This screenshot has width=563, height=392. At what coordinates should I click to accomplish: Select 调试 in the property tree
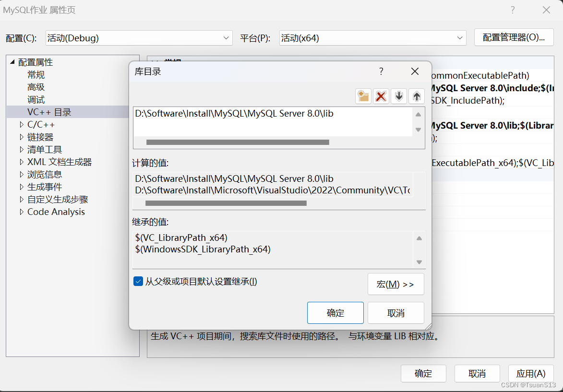click(x=36, y=100)
